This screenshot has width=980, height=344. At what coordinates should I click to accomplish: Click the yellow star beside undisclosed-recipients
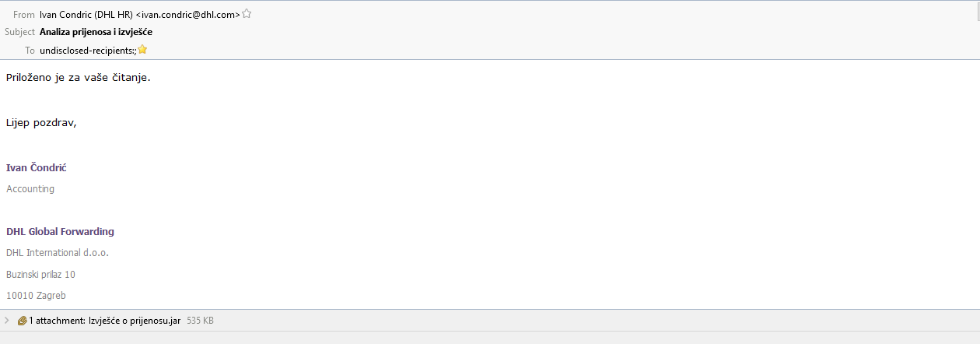[x=142, y=50]
